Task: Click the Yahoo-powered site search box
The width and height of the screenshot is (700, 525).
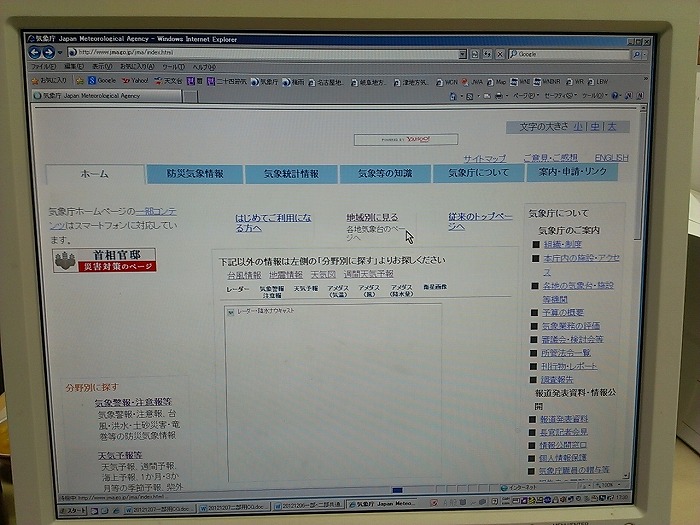Action: 406,139
